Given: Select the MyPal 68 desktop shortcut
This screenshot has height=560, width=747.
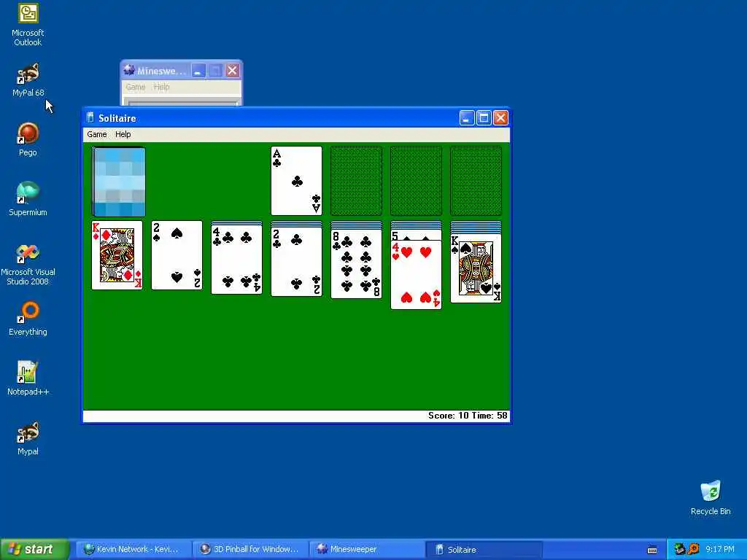Looking at the screenshot, I should pyautogui.click(x=28, y=80).
